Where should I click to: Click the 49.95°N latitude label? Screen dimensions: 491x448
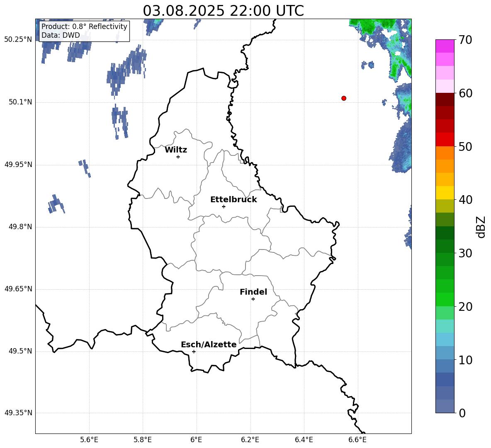coord(18,165)
